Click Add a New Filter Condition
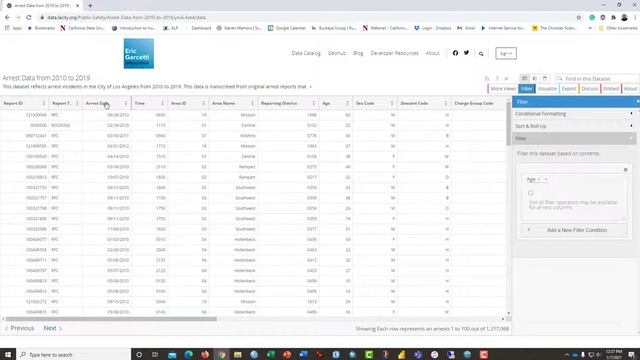The height and width of the screenshot is (360, 640). tap(574, 230)
